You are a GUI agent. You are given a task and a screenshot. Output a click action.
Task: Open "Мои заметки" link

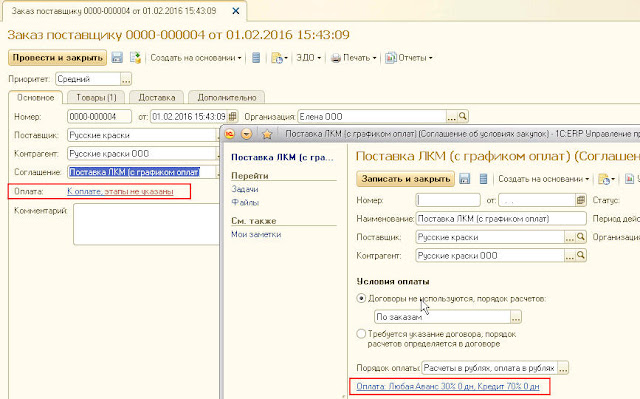pos(256,234)
